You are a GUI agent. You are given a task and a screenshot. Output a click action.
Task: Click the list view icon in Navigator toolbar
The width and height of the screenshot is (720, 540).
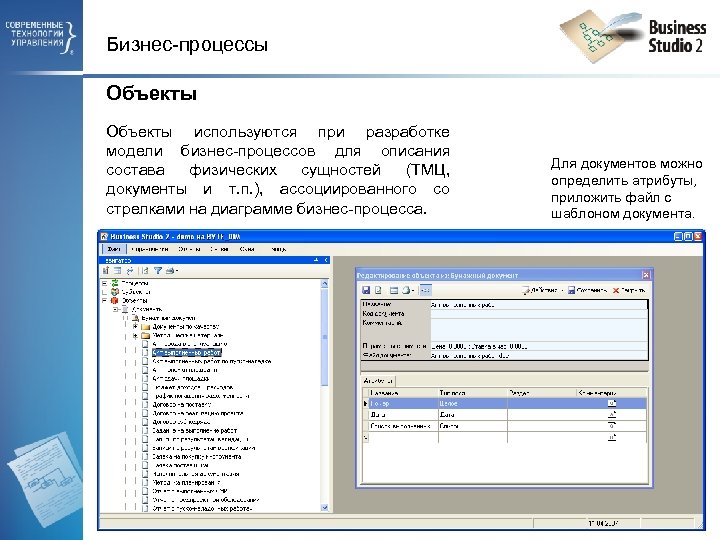point(118,270)
